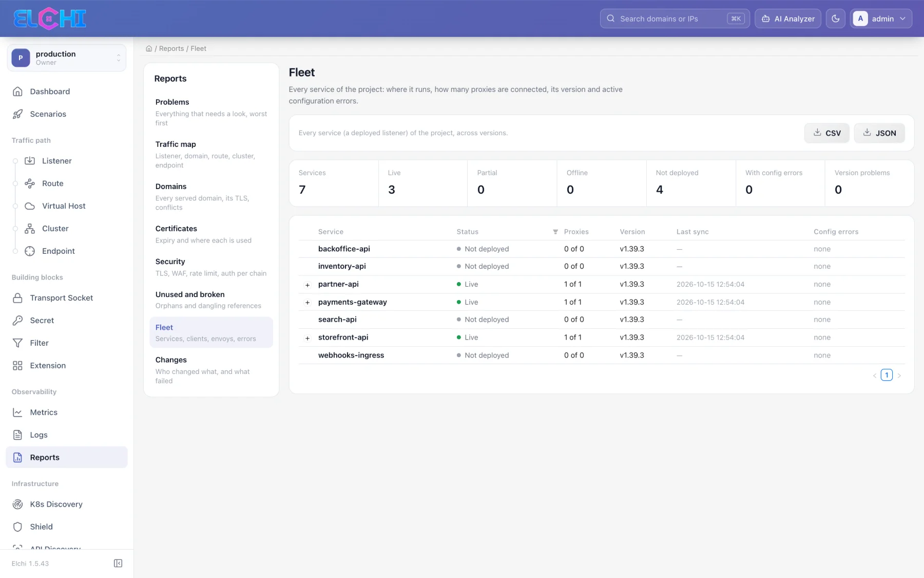924x578 pixels.
Task: Open Transport Socket building block
Action: click(x=66, y=298)
